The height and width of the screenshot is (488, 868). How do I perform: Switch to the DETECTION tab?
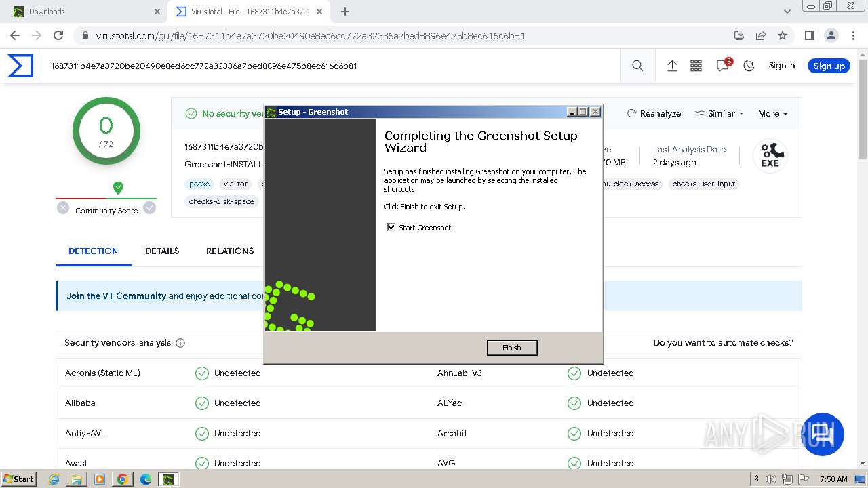pos(94,251)
